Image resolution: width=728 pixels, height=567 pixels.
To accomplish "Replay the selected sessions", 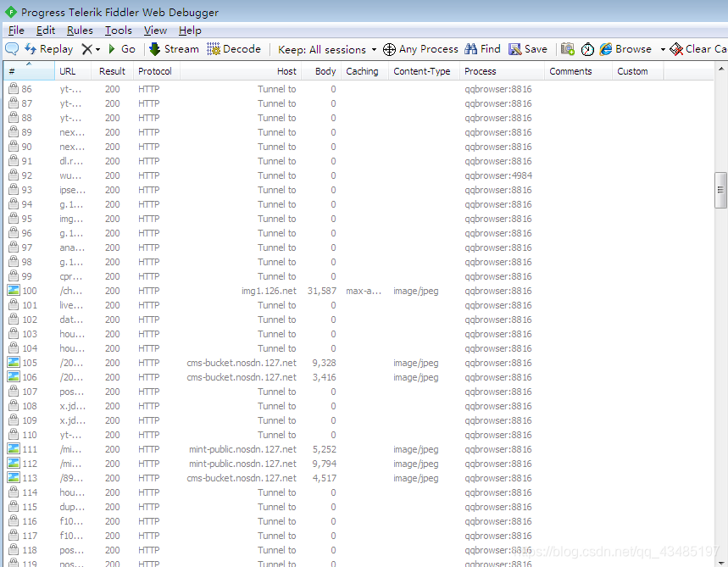I will tap(49, 49).
